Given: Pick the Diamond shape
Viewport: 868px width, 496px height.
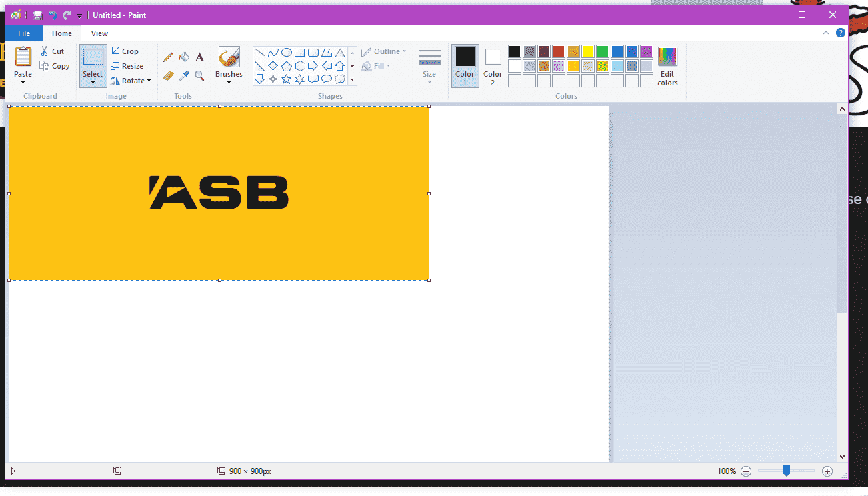Looking at the screenshot, I should click(x=273, y=66).
